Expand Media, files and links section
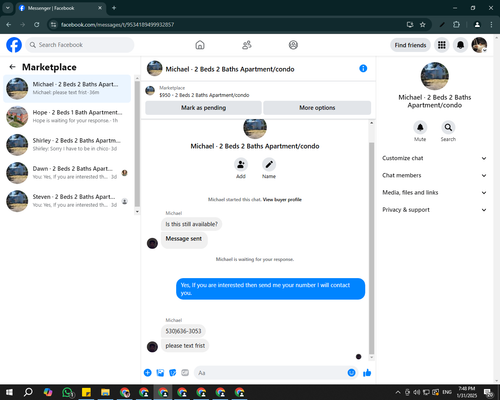The image size is (500, 400). [x=434, y=193]
